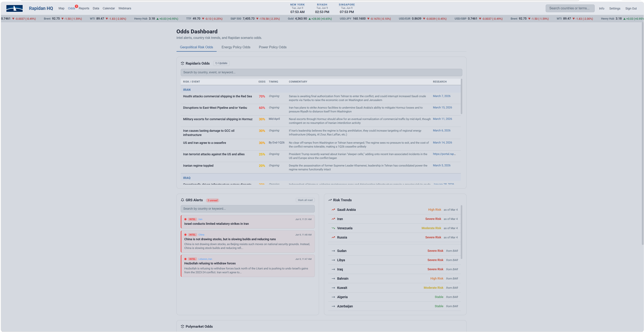Click the red unread dot on China stocks alert
644x332 pixels.
pyautogui.click(x=185, y=235)
